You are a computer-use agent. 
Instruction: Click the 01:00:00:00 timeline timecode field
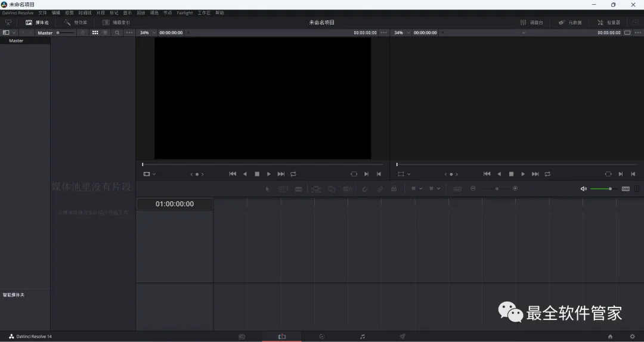[175, 204]
